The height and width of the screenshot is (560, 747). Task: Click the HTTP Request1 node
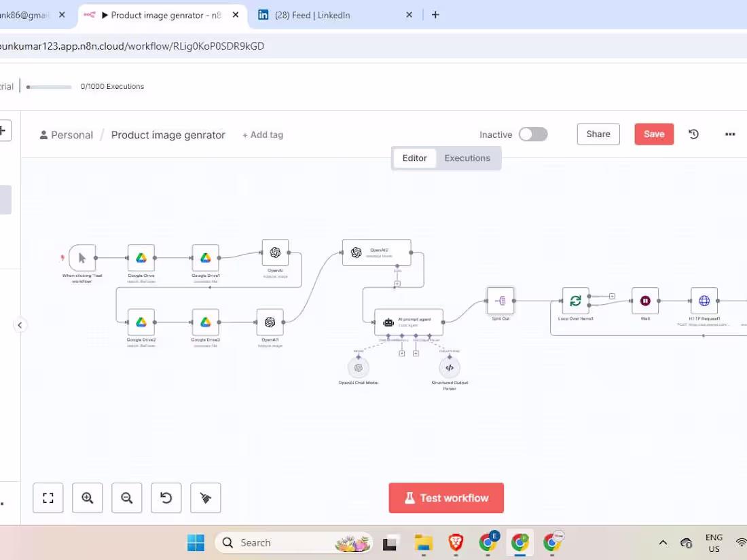pyautogui.click(x=704, y=300)
